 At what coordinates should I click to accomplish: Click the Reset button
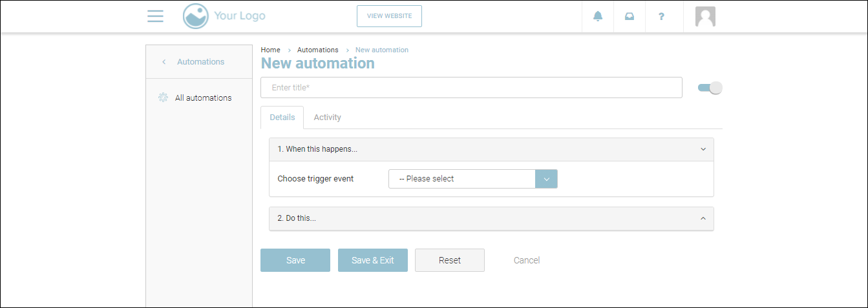(x=449, y=260)
